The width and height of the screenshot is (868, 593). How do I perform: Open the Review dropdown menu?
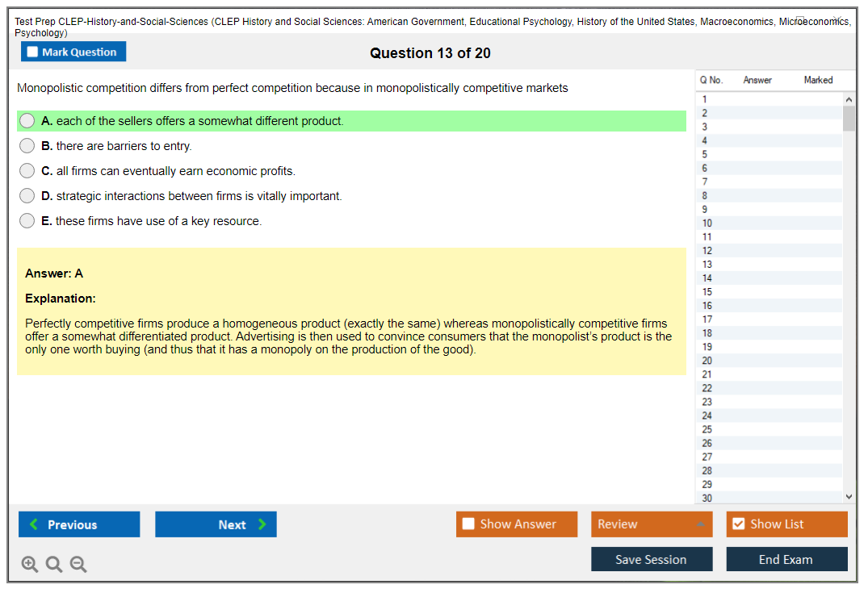(x=651, y=524)
